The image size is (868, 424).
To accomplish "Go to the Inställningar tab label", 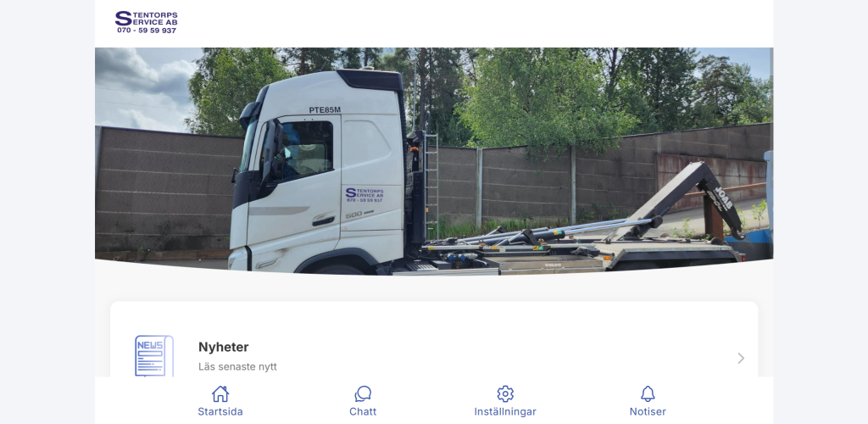I will [505, 412].
